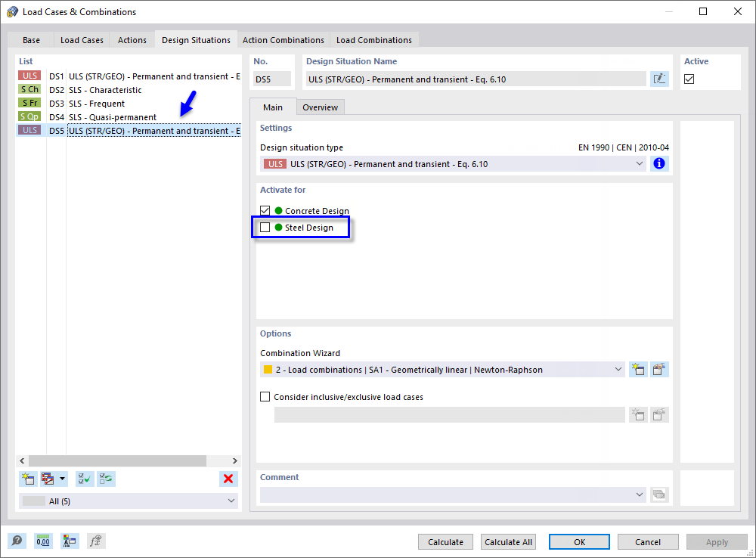Click the No. field showing DS5
The image size is (756, 558).
272,79
